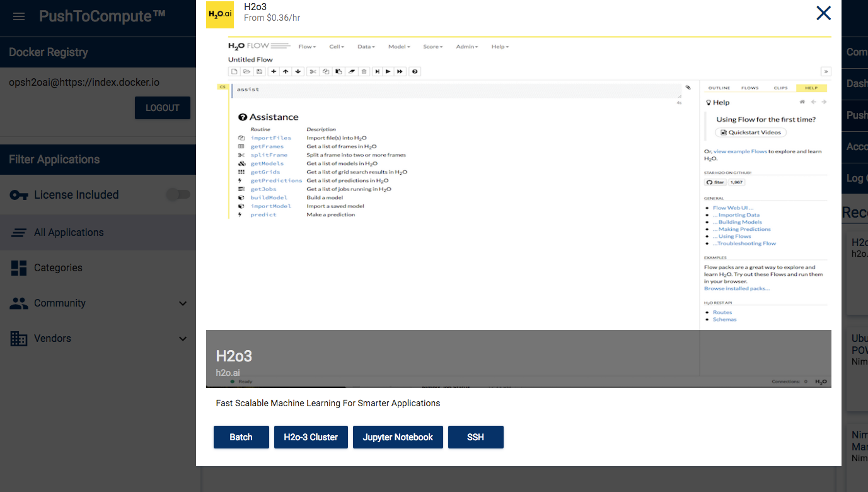The width and height of the screenshot is (868, 492).
Task: Click the run cell play icon in Flow toolbar
Action: pos(388,72)
